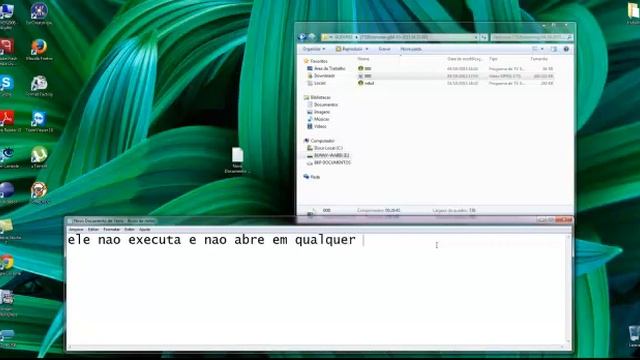Open Explorer help question-mark icon

566,49
